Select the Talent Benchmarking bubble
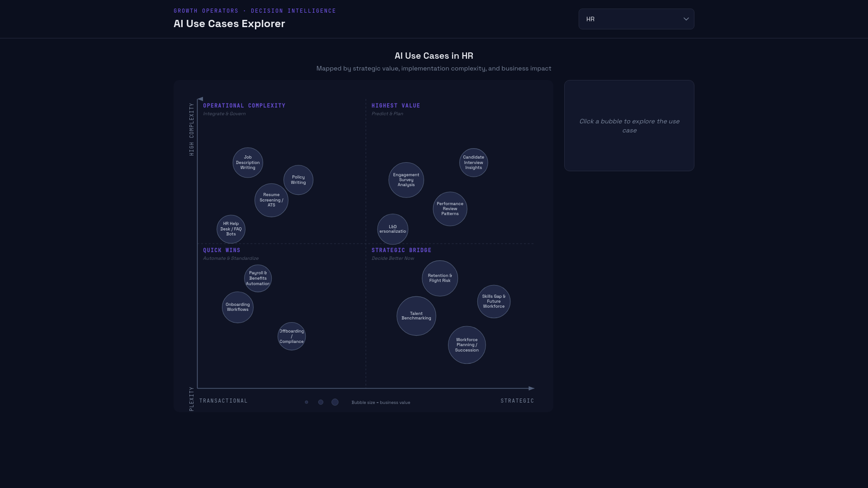Image resolution: width=868 pixels, height=488 pixels. (x=416, y=316)
